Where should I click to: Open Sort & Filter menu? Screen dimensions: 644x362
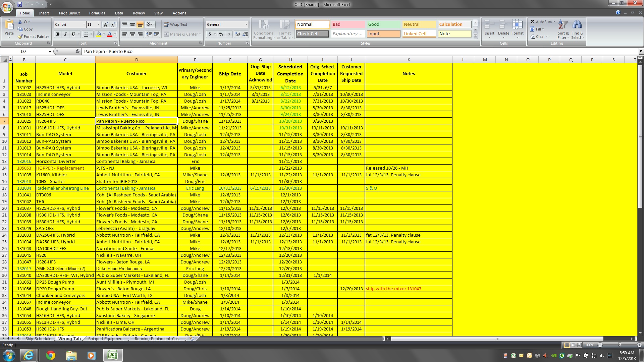(563, 29)
